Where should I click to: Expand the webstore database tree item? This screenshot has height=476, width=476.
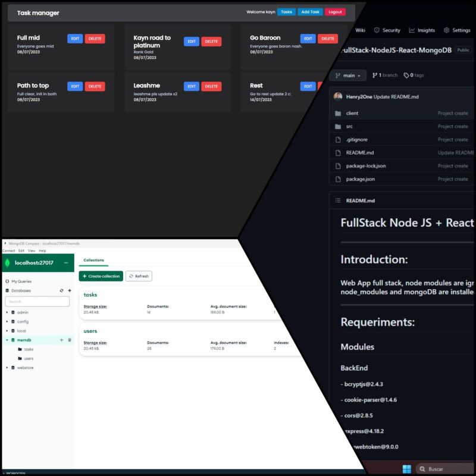(x=7, y=367)
